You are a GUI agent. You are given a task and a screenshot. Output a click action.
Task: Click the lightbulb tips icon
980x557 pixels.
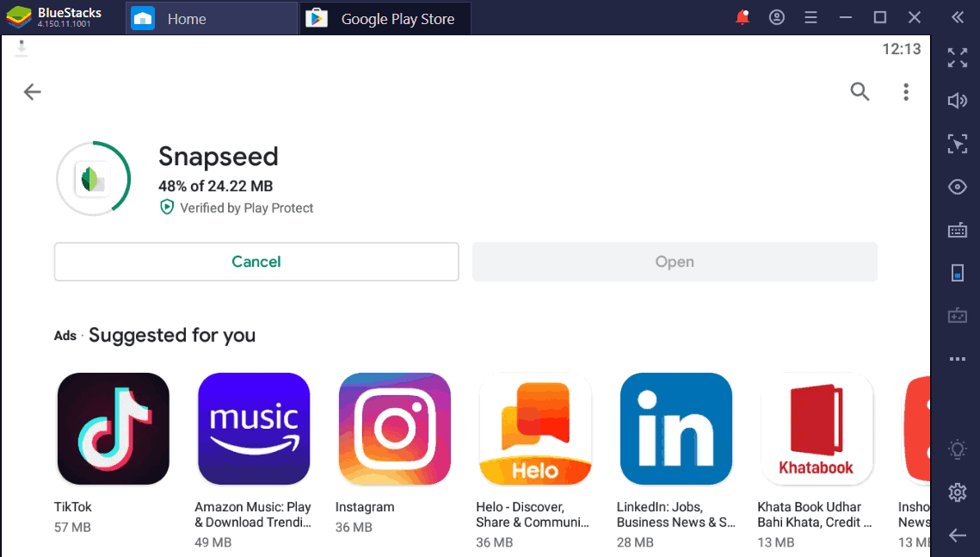tap(958, 449)
